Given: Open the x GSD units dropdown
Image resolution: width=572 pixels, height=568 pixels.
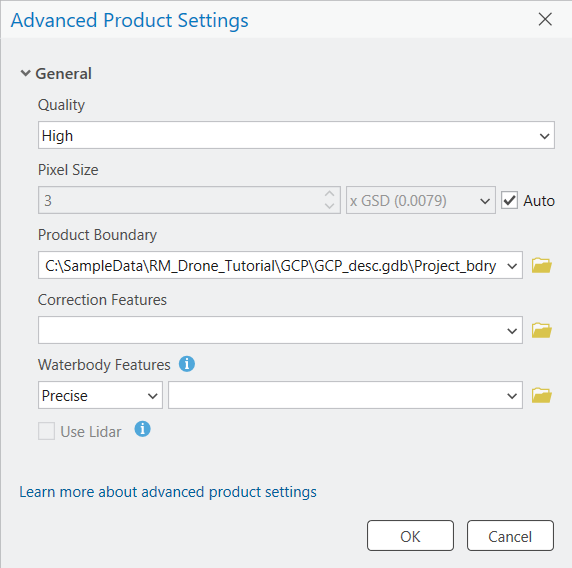Looking at the screenshot, I should click(x=421, y=200).
